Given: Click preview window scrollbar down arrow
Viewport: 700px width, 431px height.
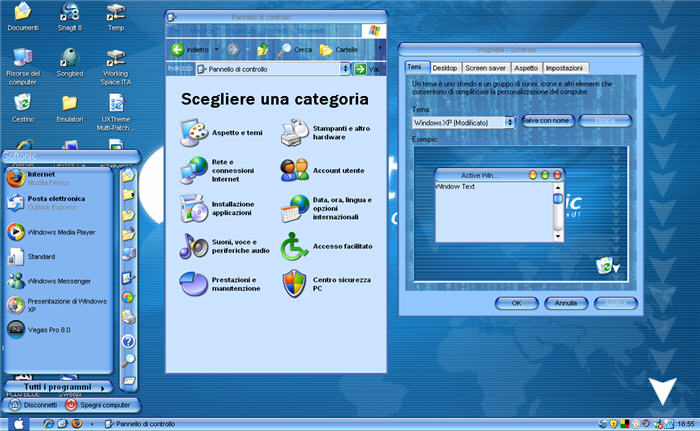Looking at the screenshot, I should [x=558, y=236].
